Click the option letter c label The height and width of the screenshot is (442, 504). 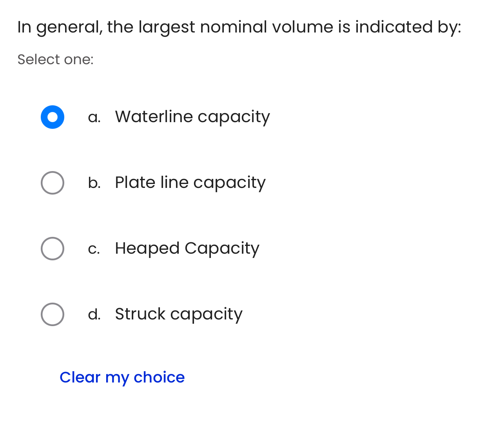[94, 248]
